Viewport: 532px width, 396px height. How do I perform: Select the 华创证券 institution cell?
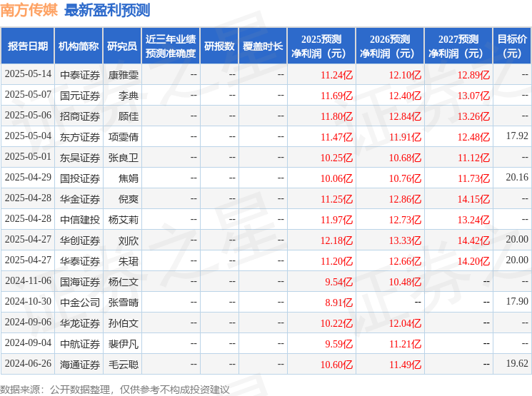pos(80,240)
